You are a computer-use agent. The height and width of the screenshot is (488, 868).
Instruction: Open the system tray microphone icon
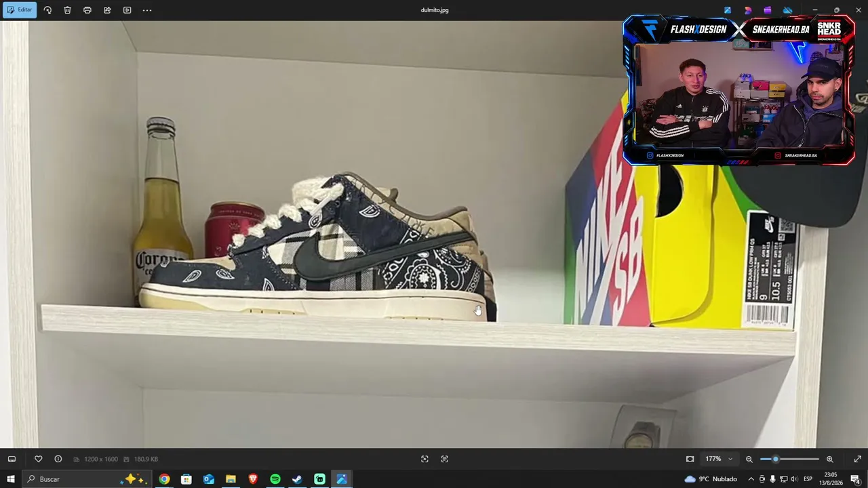point(772,479)
